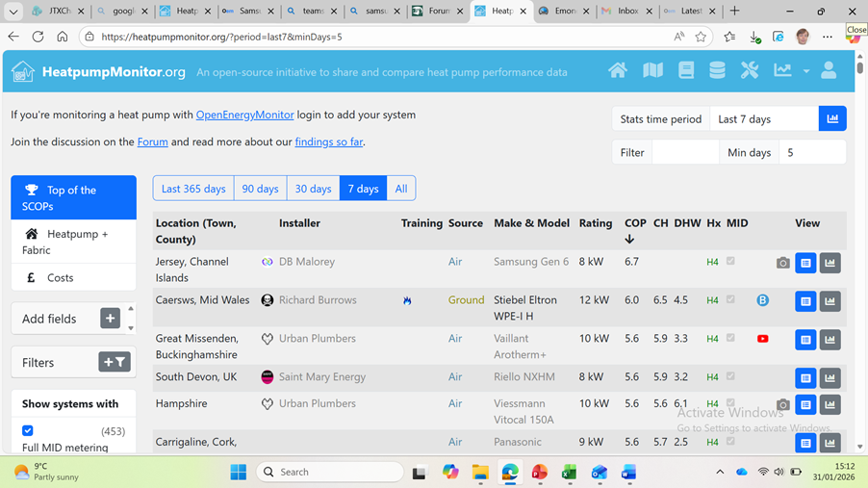Toggle the MID checkbox in Jersey row

(730, 261)
